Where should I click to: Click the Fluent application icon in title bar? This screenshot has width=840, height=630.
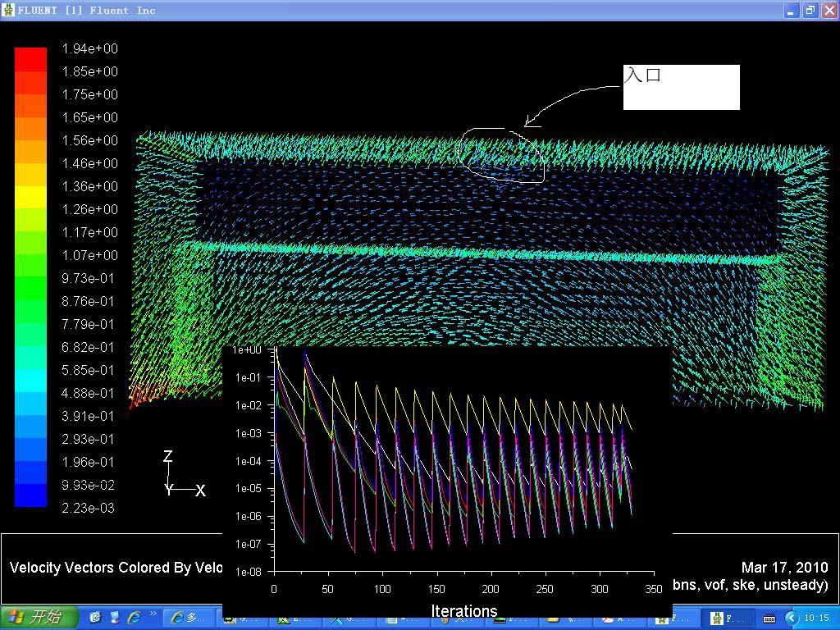9,10
